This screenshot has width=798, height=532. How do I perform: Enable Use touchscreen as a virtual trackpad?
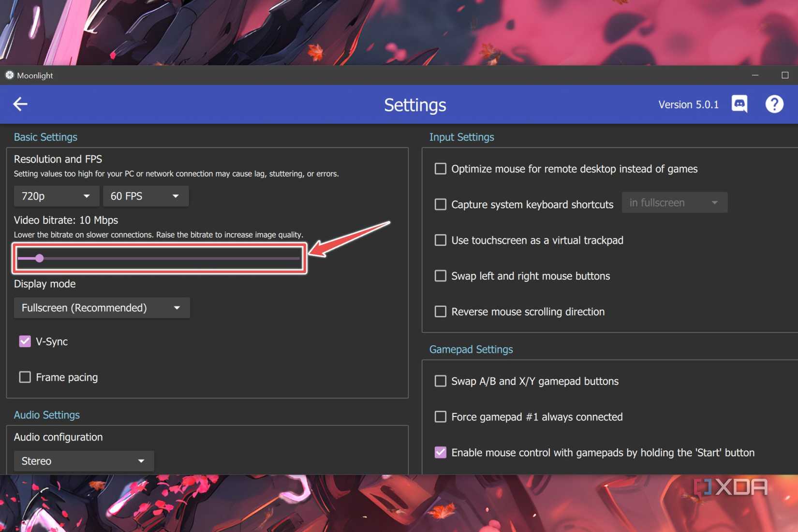coord(440,240)
